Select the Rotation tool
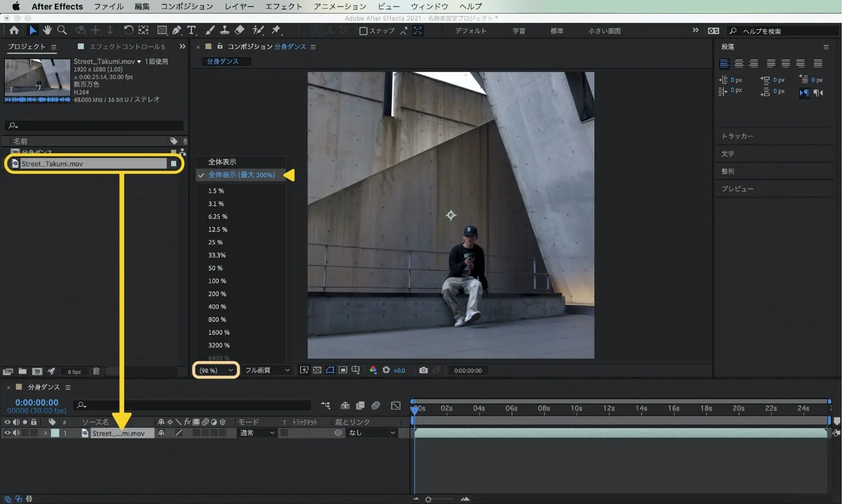842x504 pixels. tap(128, 30)
